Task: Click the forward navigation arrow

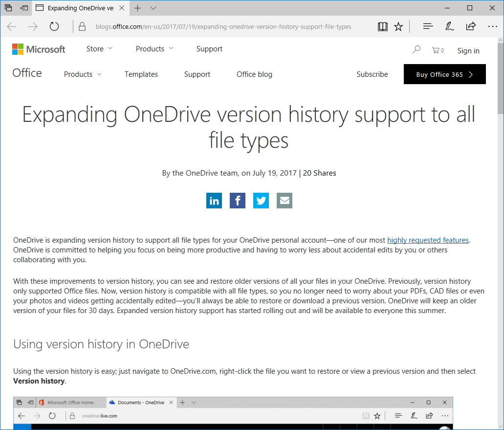Action: [x=33, y=26]
